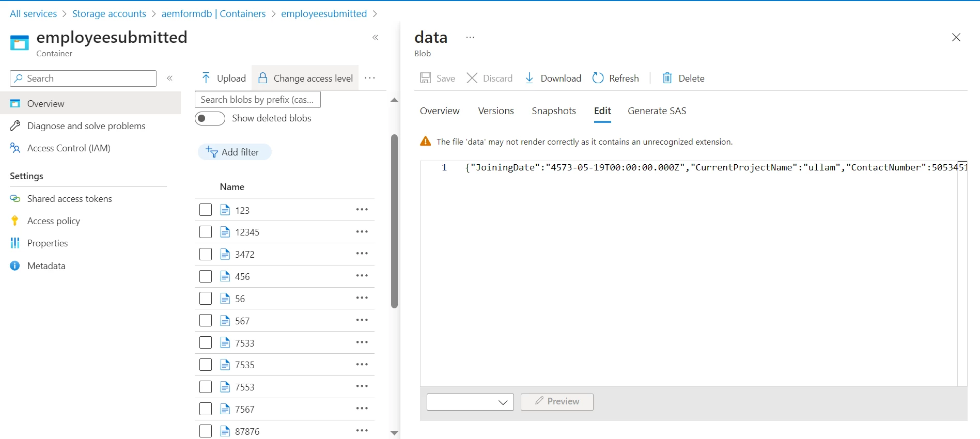Click the Properties bars icon
This screenshot has width=980, height=439.
15,243
